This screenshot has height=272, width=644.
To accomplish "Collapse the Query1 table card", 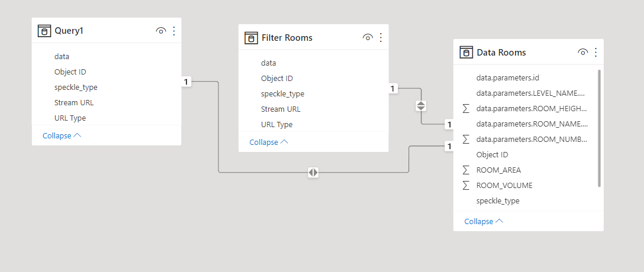I will tap(62, 136).
